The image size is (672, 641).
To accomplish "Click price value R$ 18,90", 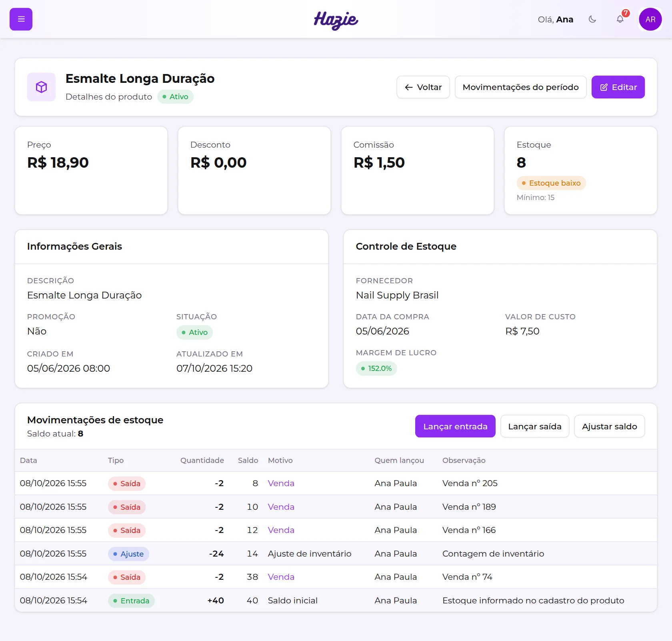I will click(x=58, y=162).
